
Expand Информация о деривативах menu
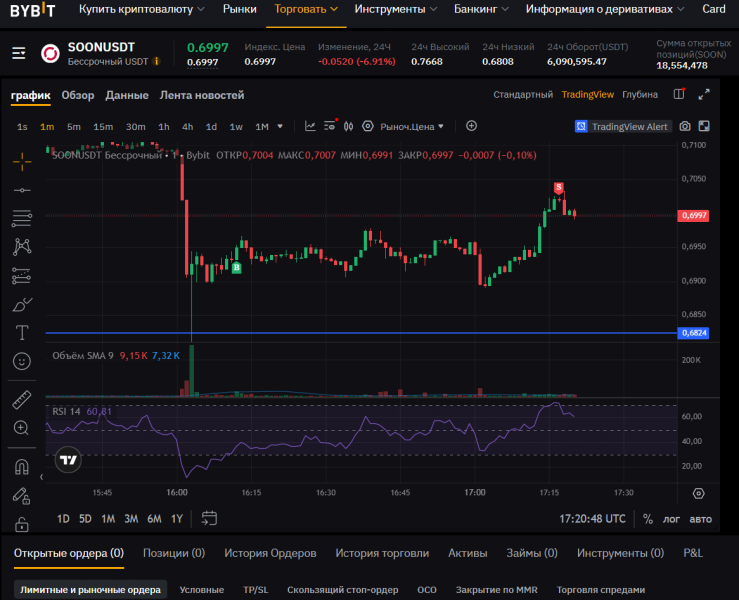605,9
